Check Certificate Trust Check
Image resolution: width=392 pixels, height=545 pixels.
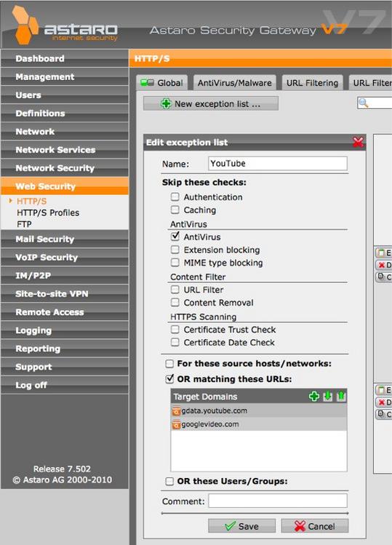click(175, 329)
